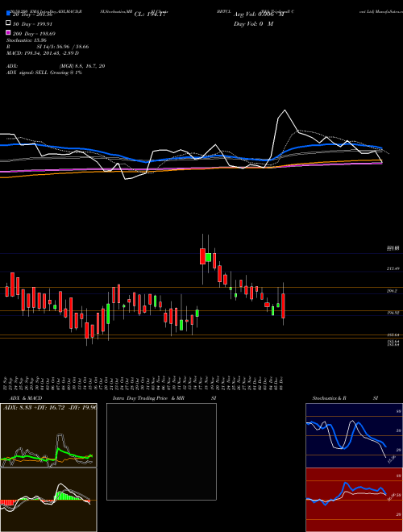Click the RSI 14/3 values line
403x532 pixels.
point(48,47)
